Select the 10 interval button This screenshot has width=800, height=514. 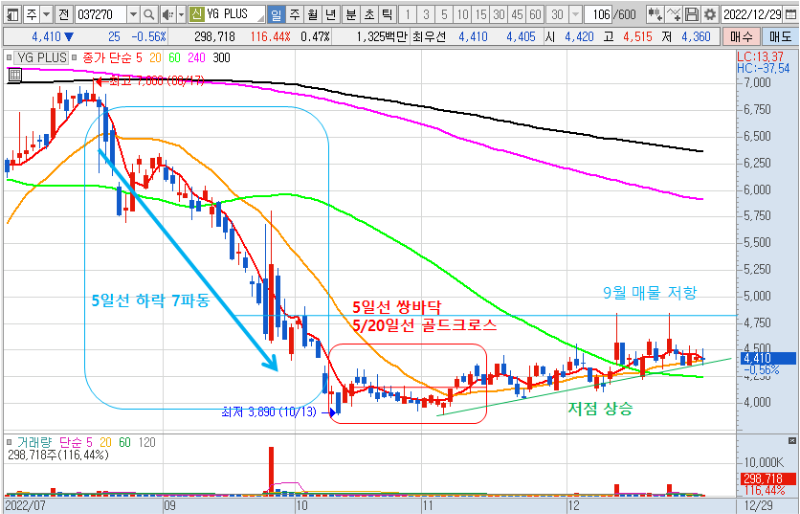pos(462,14)
